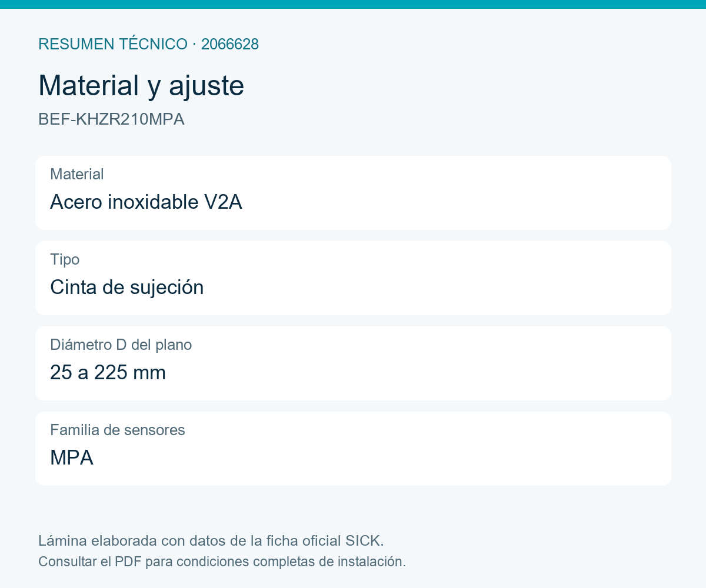The width and height of the screenshot is (706, 588).
Task: Click the 'Lámina elaborada con datos' footer line
Action: tap(211, 540)
